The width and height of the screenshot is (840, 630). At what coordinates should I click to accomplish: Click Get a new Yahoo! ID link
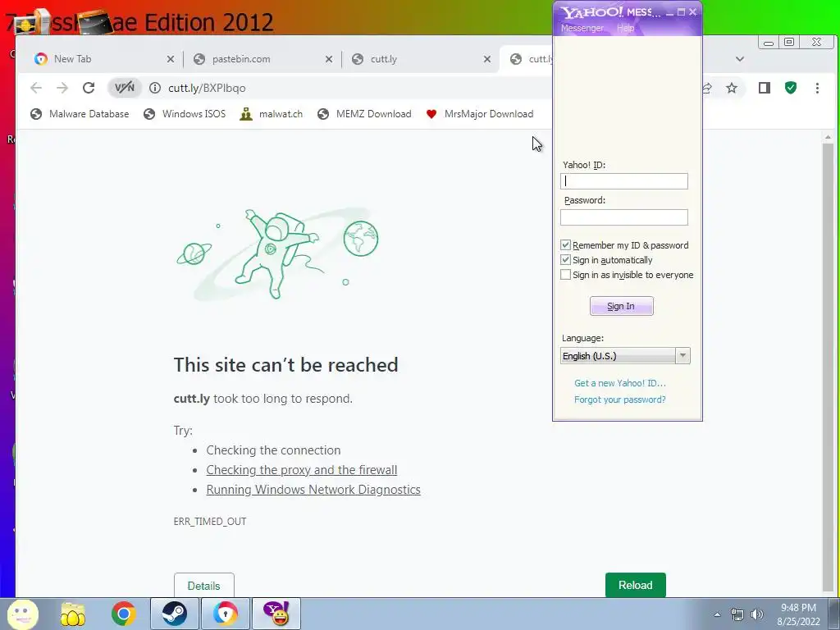pyautogui.click(x=620, y=383)
